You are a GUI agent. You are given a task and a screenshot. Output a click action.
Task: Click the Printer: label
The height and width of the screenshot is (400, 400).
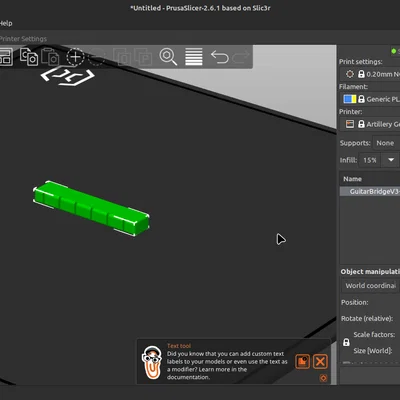coord(351,112)
